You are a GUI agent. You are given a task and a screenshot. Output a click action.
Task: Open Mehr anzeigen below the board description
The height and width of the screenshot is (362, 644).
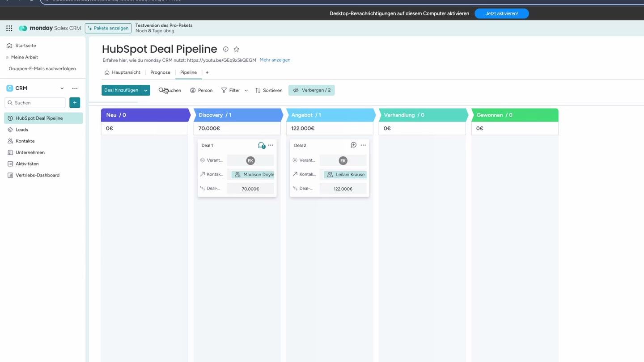click(x=275, y=60)
